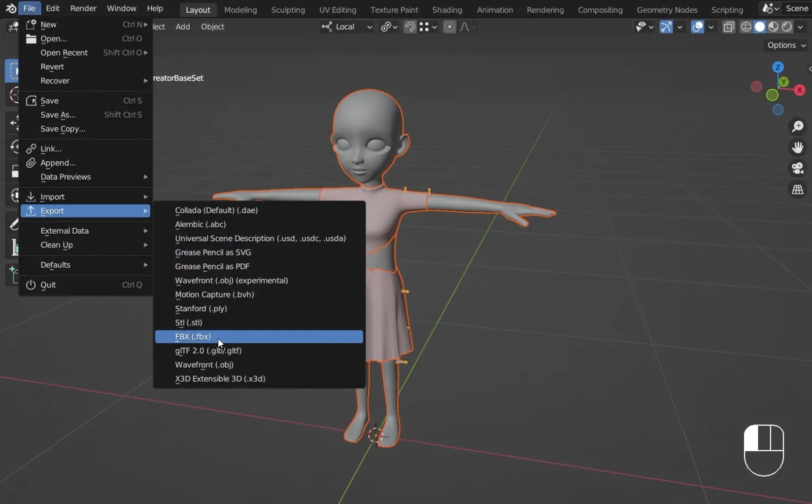Image resolution: width=812 pixels, height=504 pixels.
Task: Export as X3D Extensible 3D (.x3d)
Action: (259, 379)
